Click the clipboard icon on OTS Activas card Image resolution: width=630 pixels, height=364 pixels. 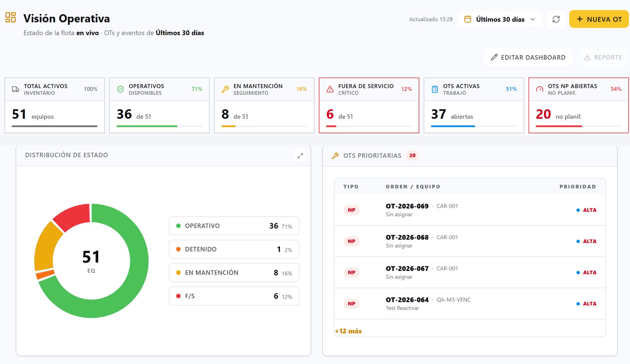tap(435, 89)
